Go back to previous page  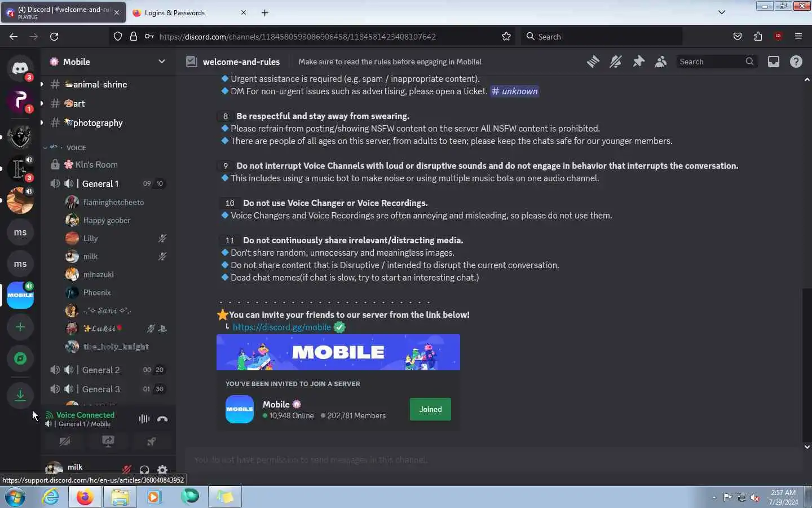point(14,36)
